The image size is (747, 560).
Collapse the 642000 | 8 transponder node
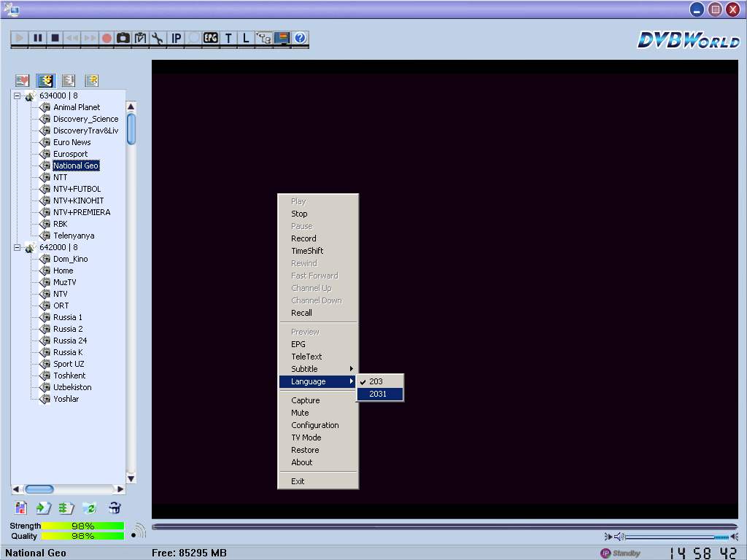click(17, 247)
